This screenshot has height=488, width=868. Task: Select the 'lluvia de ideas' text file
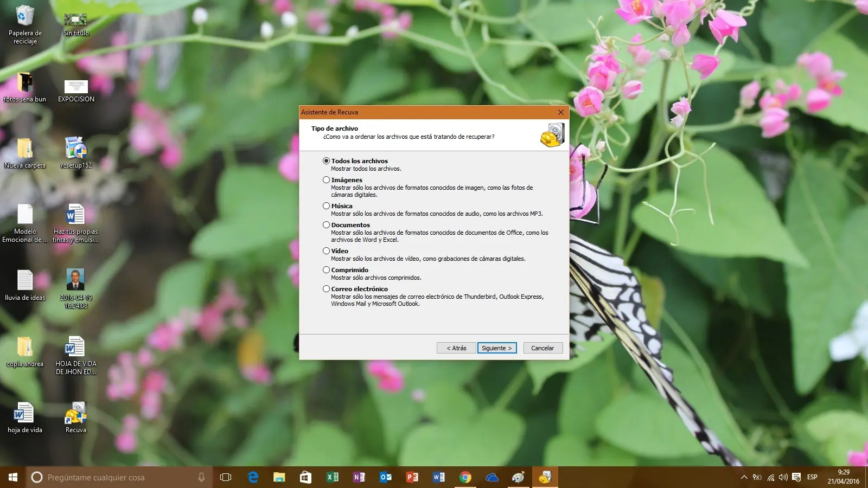[x=25, y=285]
